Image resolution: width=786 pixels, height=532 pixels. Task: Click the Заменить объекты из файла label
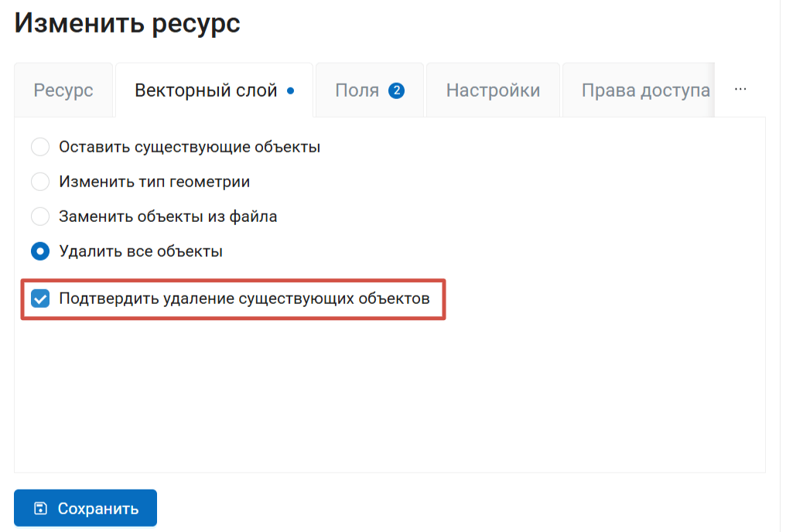pyautogui.click(x=168, y=217)
